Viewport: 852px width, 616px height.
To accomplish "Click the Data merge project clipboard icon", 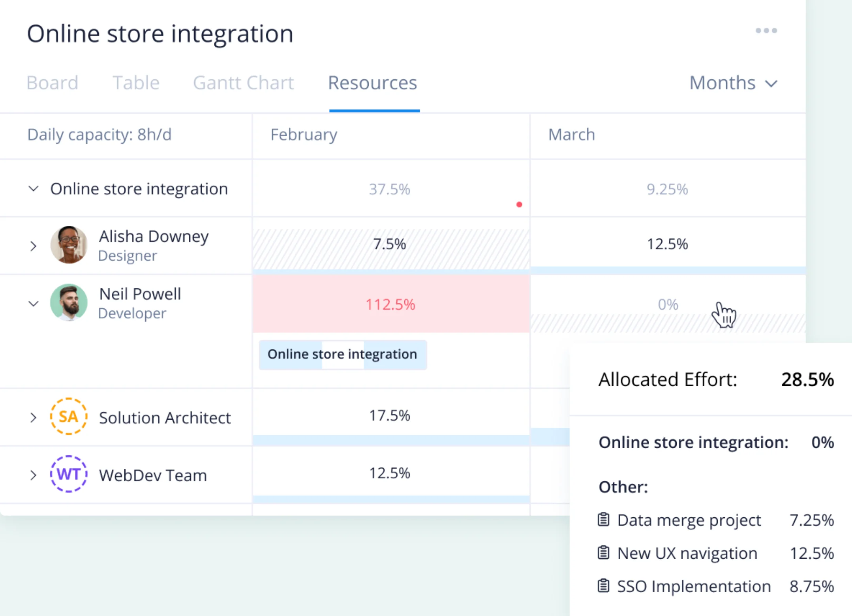I will (603, 520).
